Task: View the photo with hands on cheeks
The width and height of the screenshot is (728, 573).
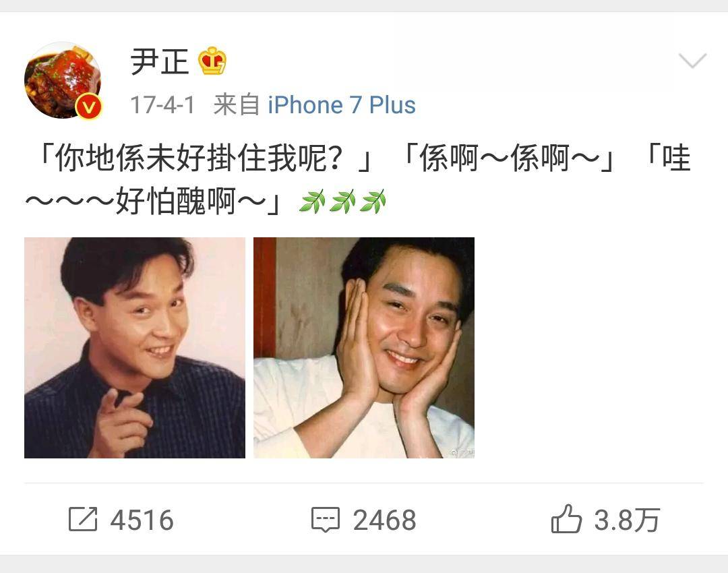Action: click(x=364, y=348)
